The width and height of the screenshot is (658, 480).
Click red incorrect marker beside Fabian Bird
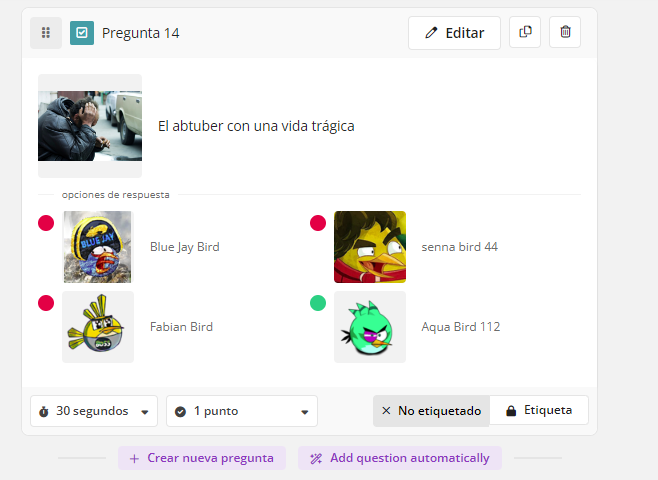pyautogui.click(x=46, y=303)
